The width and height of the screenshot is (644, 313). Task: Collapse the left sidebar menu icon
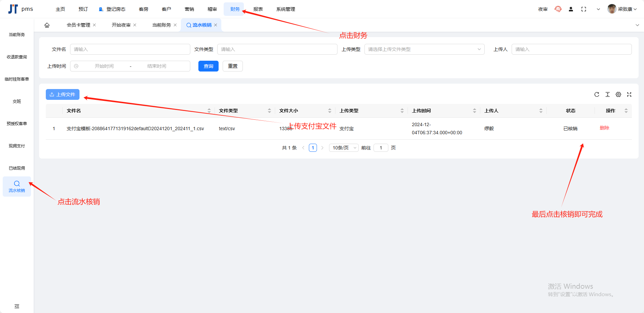(x=17, y=306)
